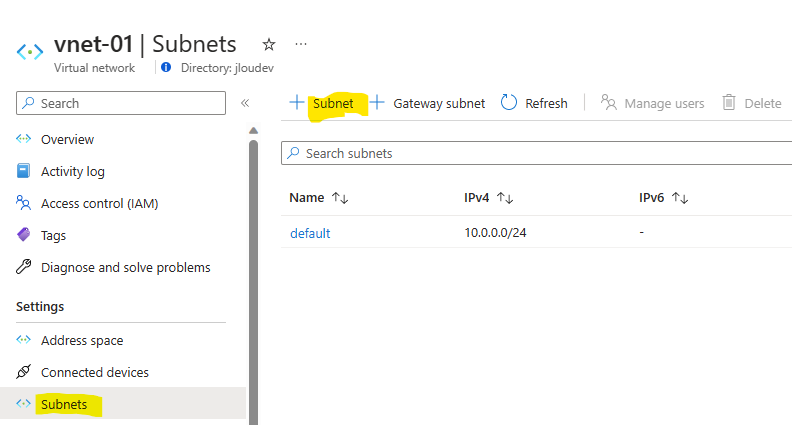Collapse the sidebar with double chevron

pyautogui.click(x=245, y=103)
